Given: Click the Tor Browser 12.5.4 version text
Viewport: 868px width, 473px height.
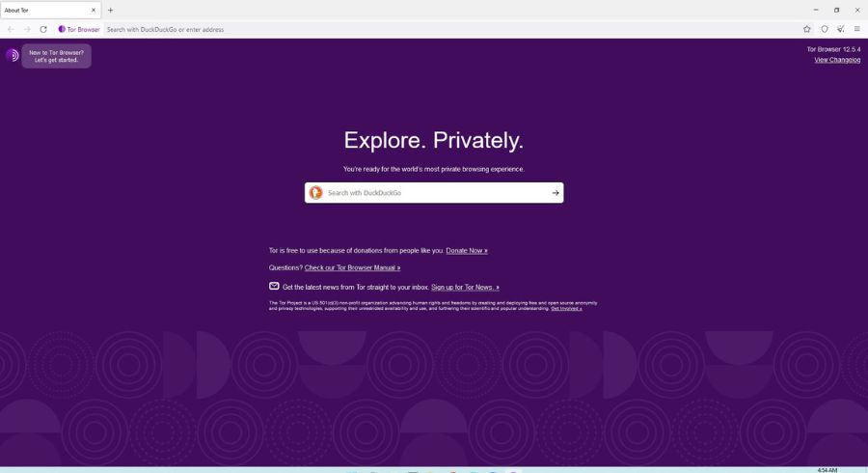Looking at the screenshot, I should coord(833,49).
